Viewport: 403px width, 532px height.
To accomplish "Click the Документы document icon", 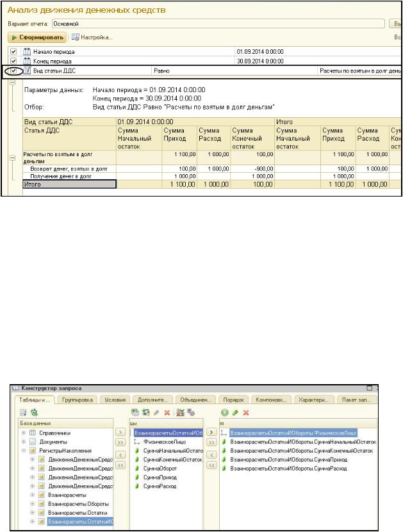I will point(33,442).
